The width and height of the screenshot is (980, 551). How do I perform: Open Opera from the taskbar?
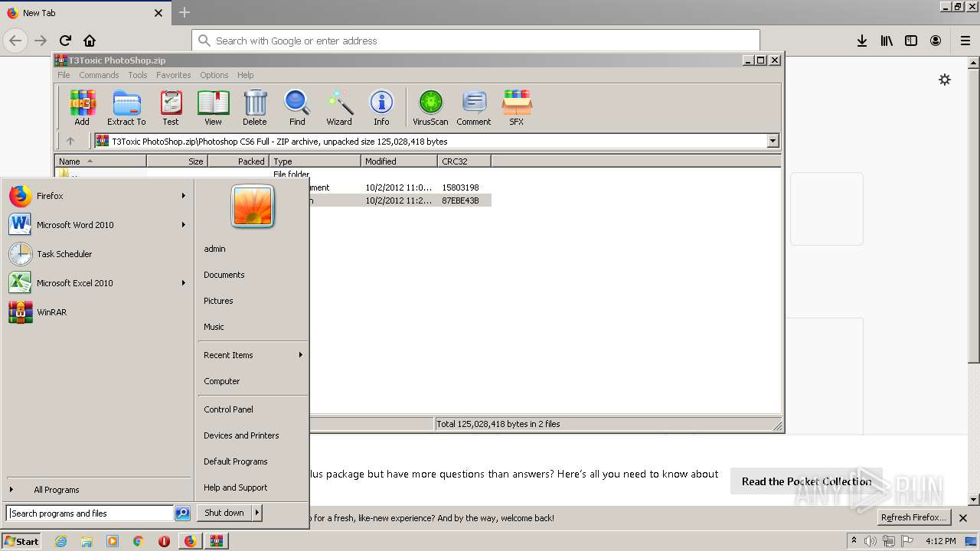(164, 541)
